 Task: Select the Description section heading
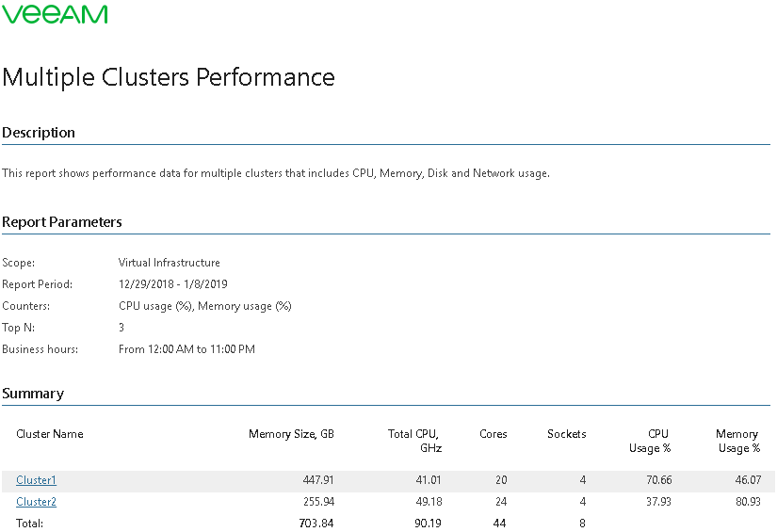pyautogui.click(x=39, y=133)
